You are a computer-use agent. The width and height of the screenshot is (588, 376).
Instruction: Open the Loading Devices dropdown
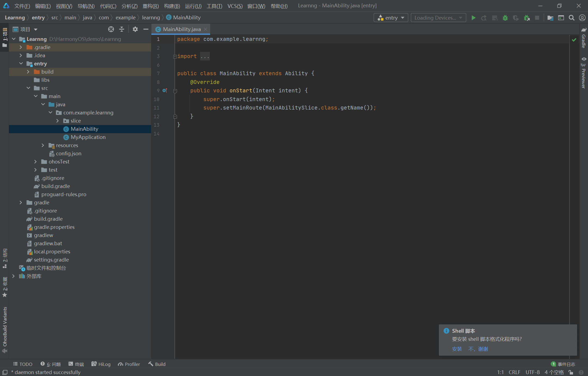pyautogui.click(x=438, y=18)
